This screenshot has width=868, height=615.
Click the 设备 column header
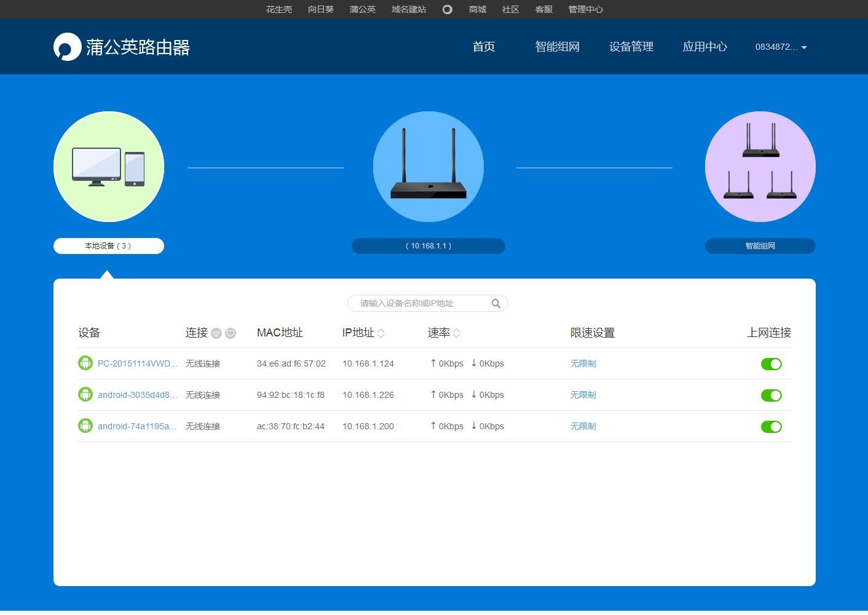pyautogui.click(x=89, y=333)
